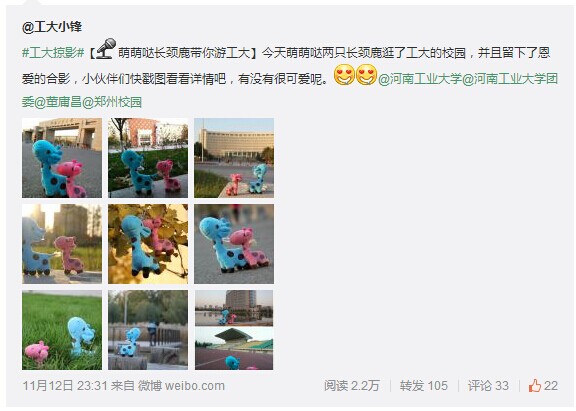Open the #工大掠影# hashtag topic

tap(53, 53)
